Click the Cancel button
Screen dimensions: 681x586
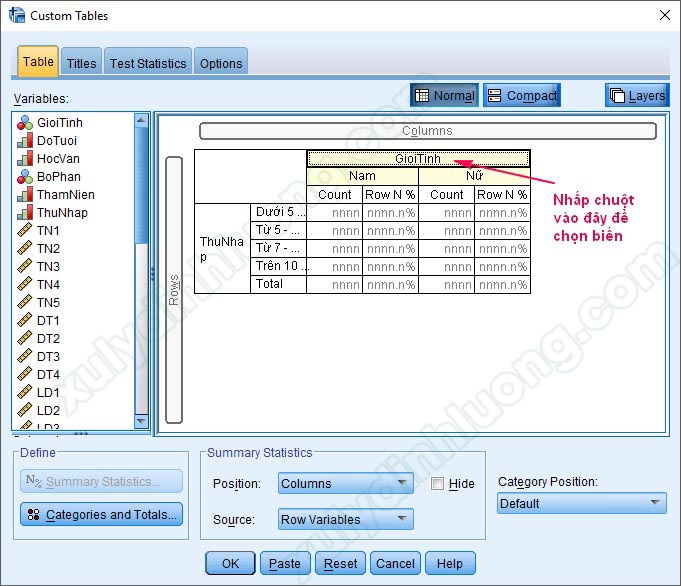coord(395,563)
